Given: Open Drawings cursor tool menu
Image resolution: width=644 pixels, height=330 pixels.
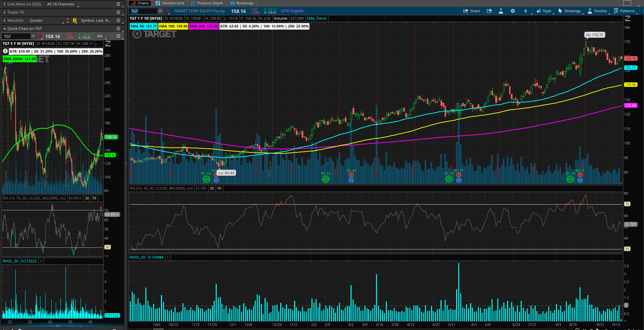Looking at the screenshot, I should point(569,11).
